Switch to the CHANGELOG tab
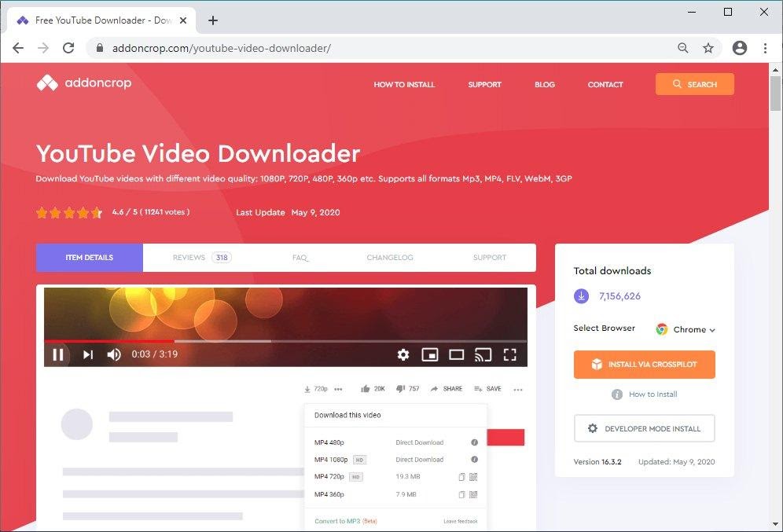Screen dimensions: 783x532 point(390,258)
